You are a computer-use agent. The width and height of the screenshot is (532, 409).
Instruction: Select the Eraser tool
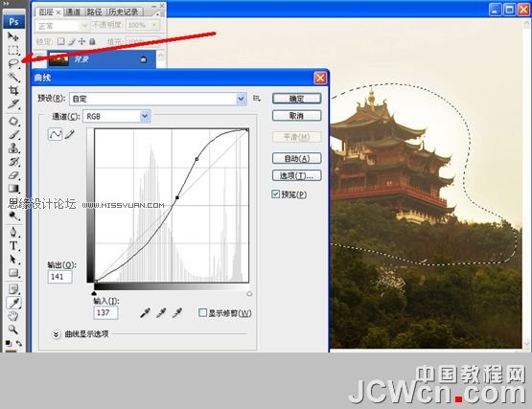point(13,175)
